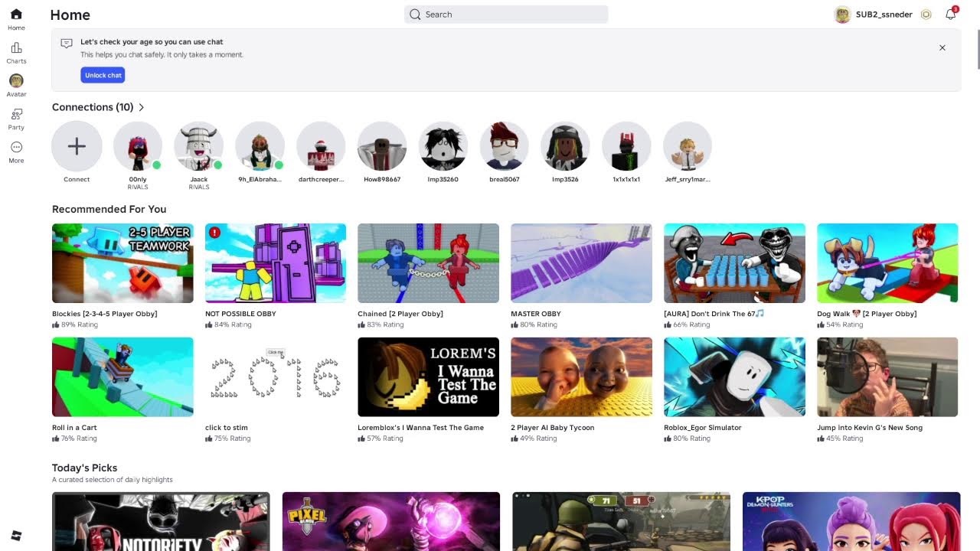Open 9h_ElAbraha connection avatar

pos(260,146)
